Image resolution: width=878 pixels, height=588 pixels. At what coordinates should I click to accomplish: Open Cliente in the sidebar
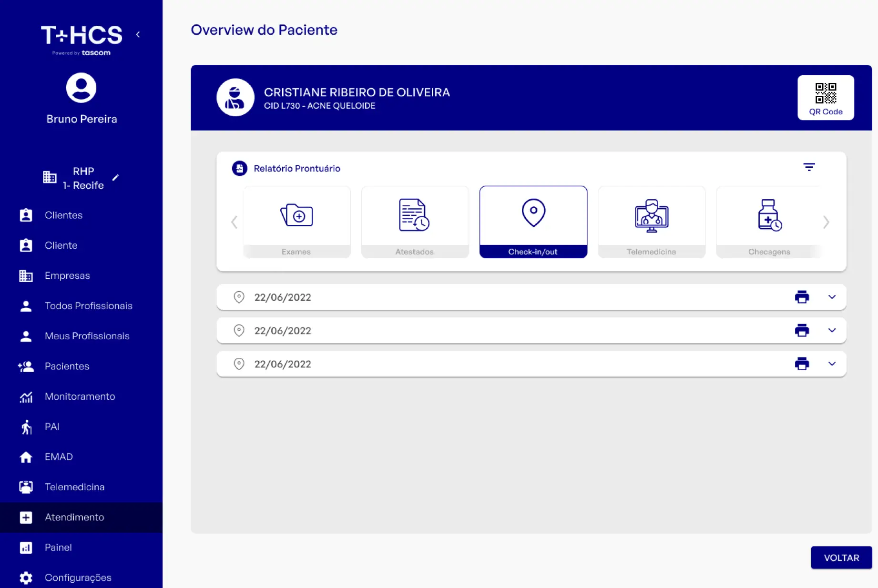[81, 245]
